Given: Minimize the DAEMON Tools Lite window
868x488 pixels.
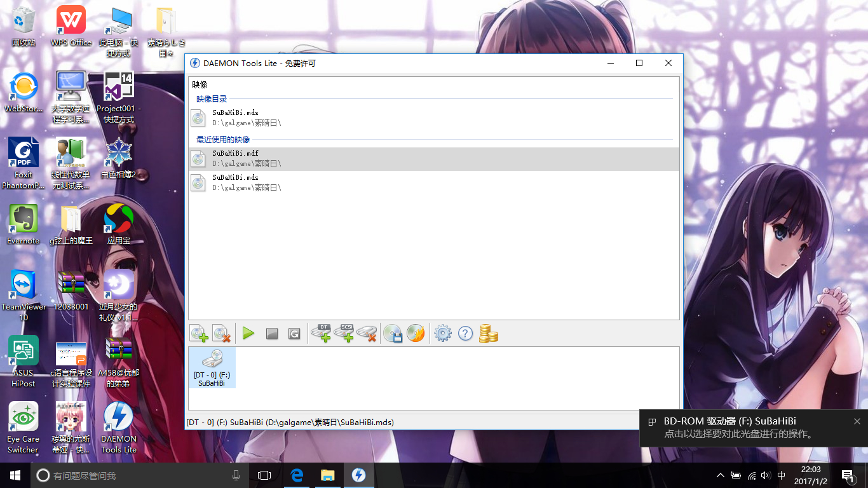Looking at the screenshot, I should pos(611,63).
